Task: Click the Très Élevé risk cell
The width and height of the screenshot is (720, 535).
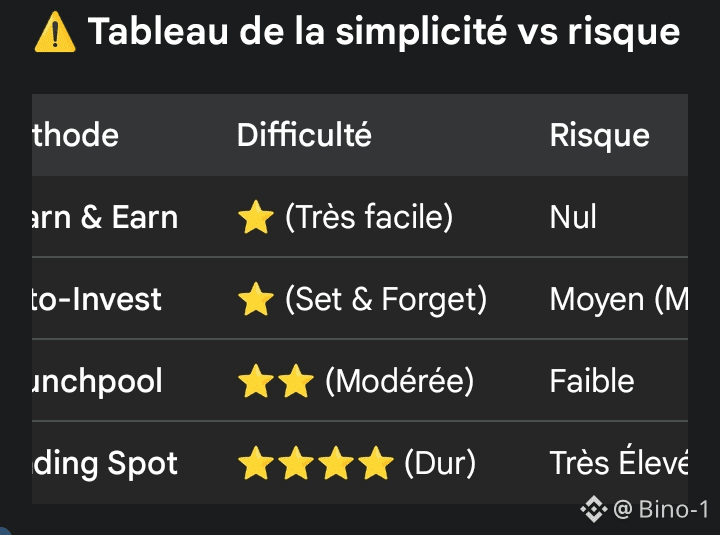Action: coord(619,461)
